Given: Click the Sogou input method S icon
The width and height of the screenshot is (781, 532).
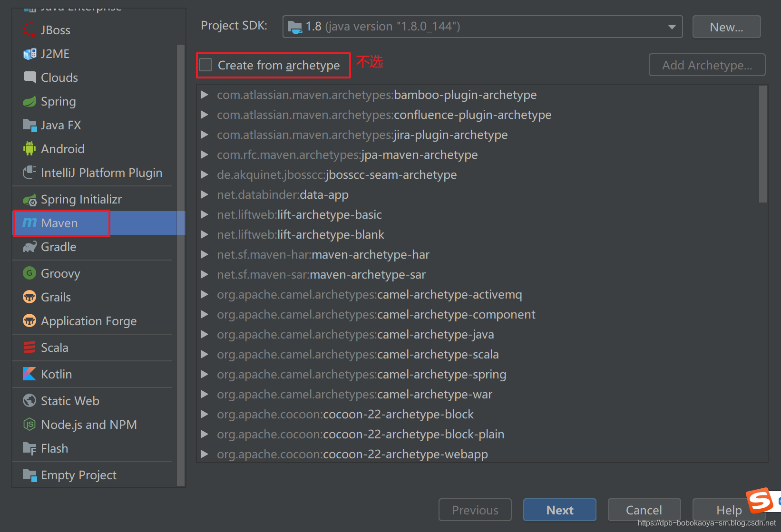Looking at the screenshot, I should (x=759, y=500).
